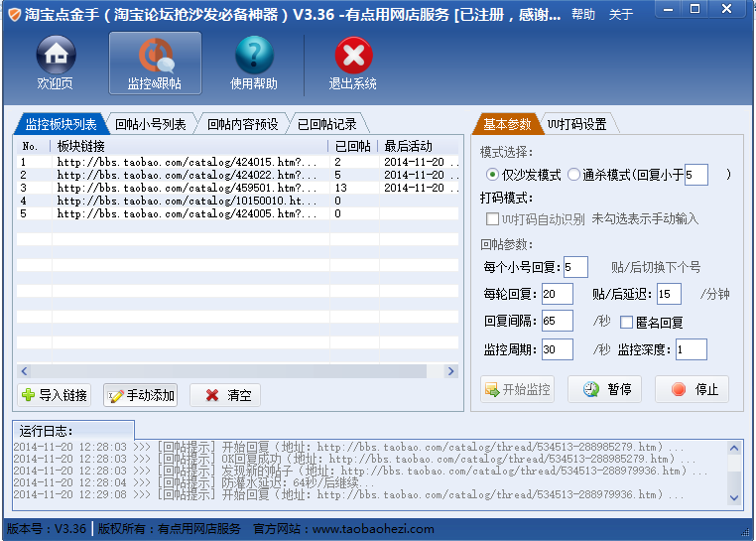
Task: Open the 回帖内容预设 tab
Action: click(242, 124)
